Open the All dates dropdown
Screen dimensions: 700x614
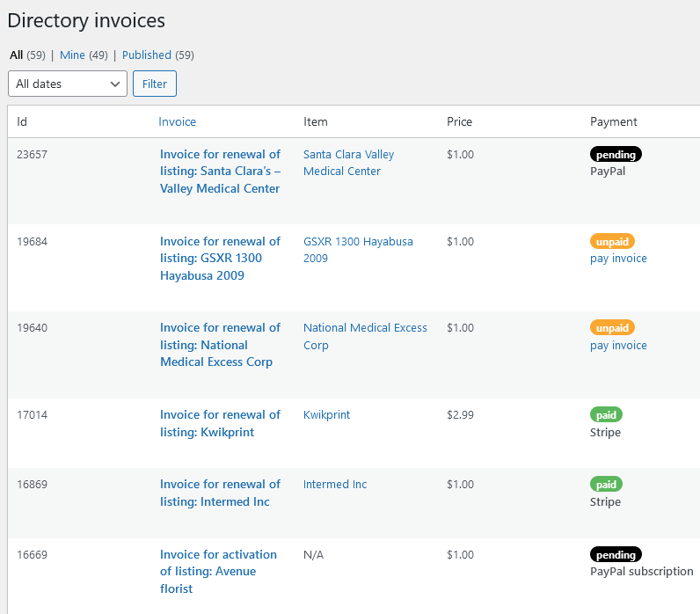68,84
